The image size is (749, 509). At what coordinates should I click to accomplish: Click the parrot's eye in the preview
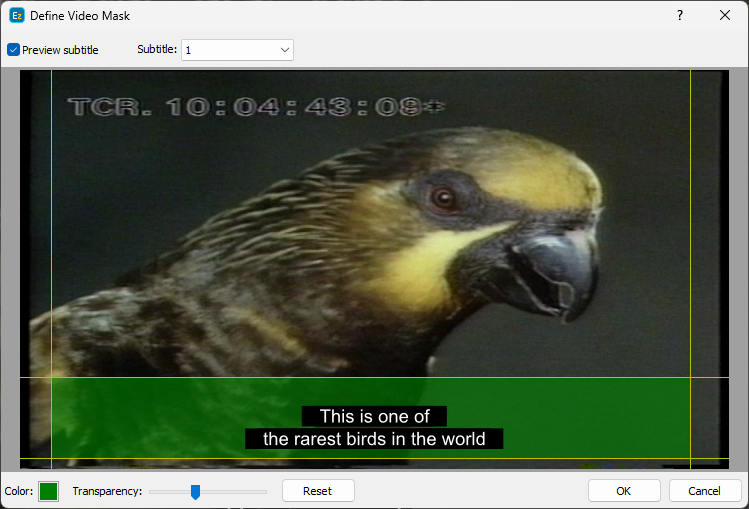pos(441,197)
